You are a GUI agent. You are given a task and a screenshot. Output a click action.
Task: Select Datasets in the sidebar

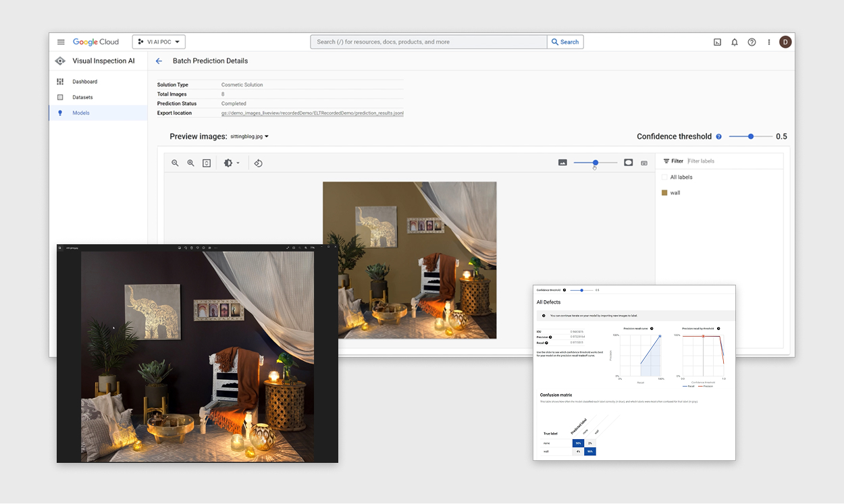click(x=82, y=97)
